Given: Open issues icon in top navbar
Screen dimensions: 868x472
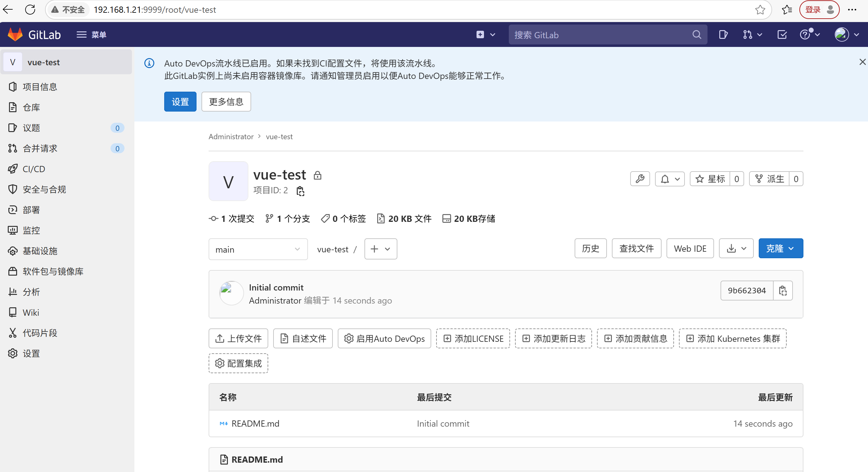Looking at the screenshot, I should 723,34.
